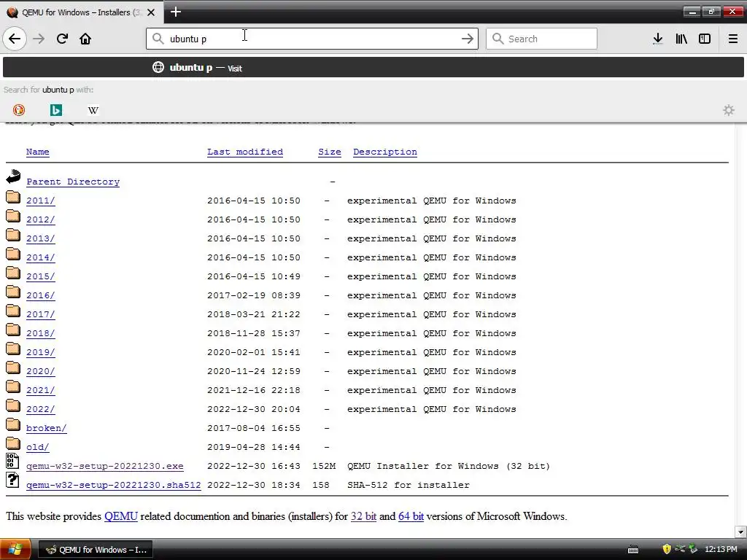Sort listing by Last modified
Screen dimensions: 747x560
click(245, 152)
